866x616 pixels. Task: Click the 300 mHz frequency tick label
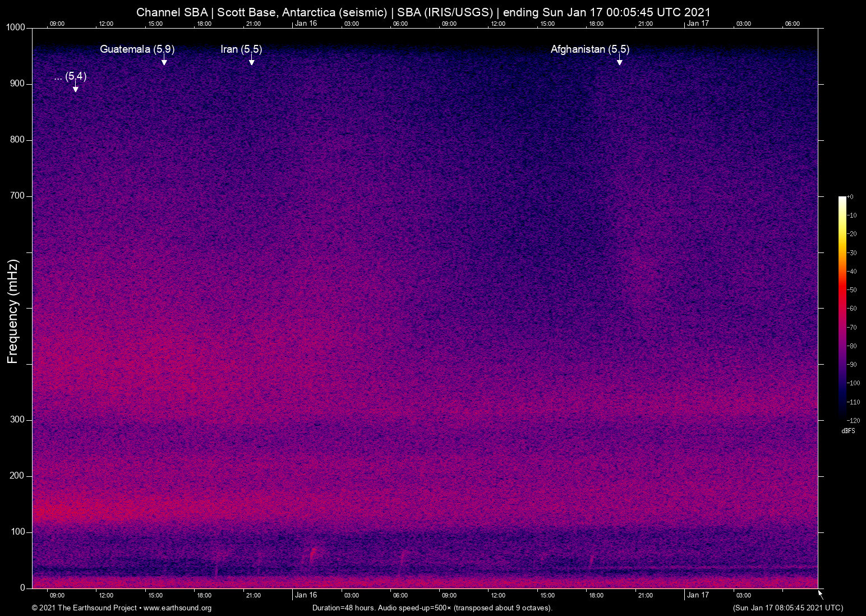17,420
